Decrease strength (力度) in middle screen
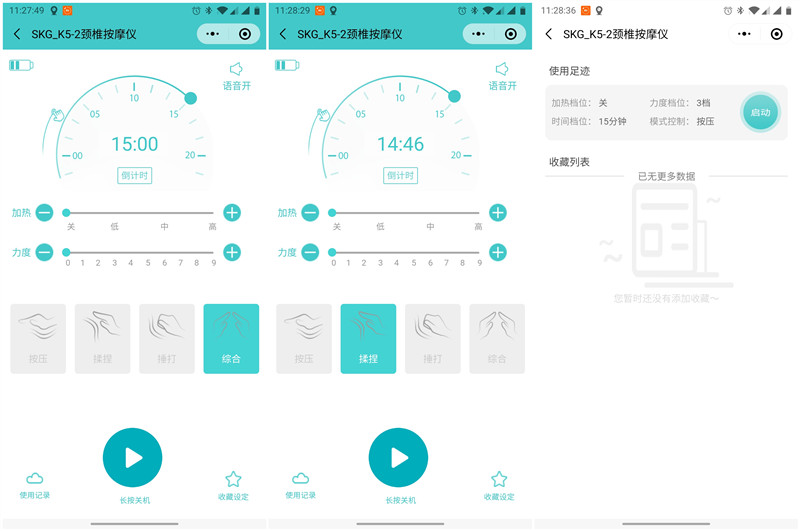Image resolution: width=800 pixels, height=531 pixels. point(310,252)
